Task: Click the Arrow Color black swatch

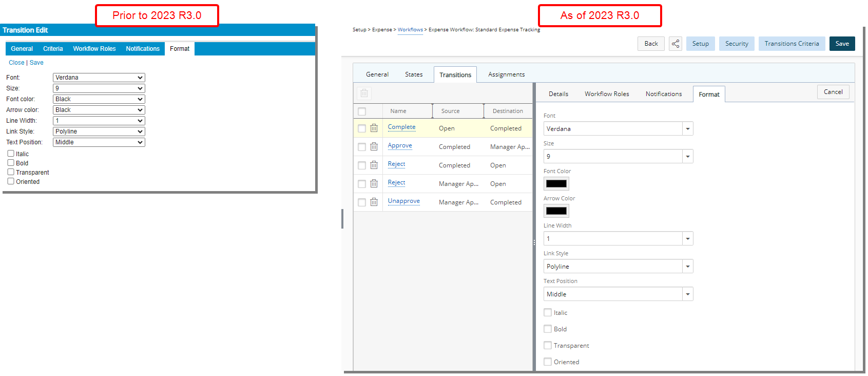Action: coord(556,211)
